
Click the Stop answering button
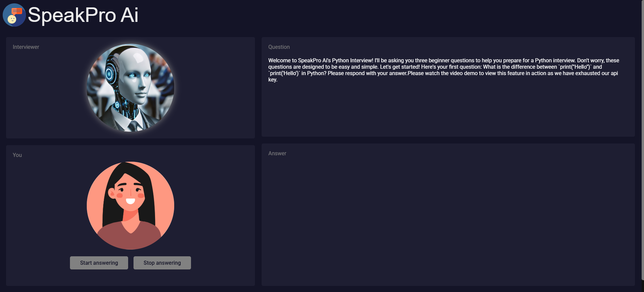[x=162, y=263]
